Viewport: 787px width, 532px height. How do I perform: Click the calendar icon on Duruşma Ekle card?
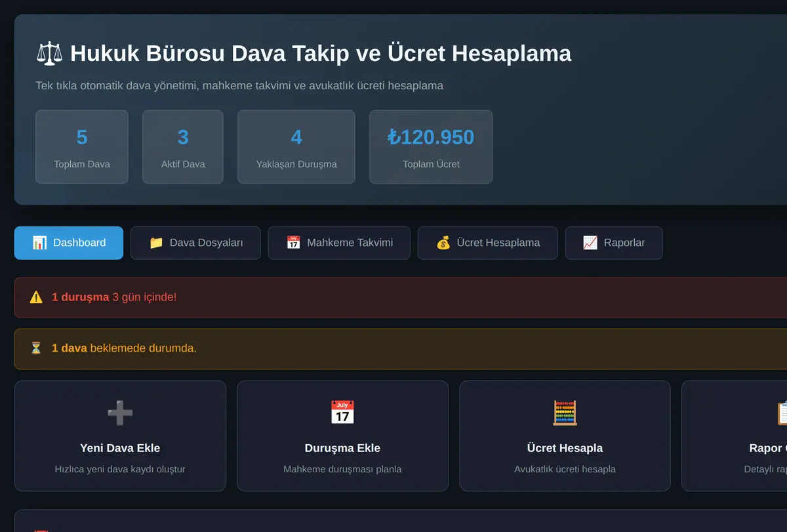click(342, 413)
